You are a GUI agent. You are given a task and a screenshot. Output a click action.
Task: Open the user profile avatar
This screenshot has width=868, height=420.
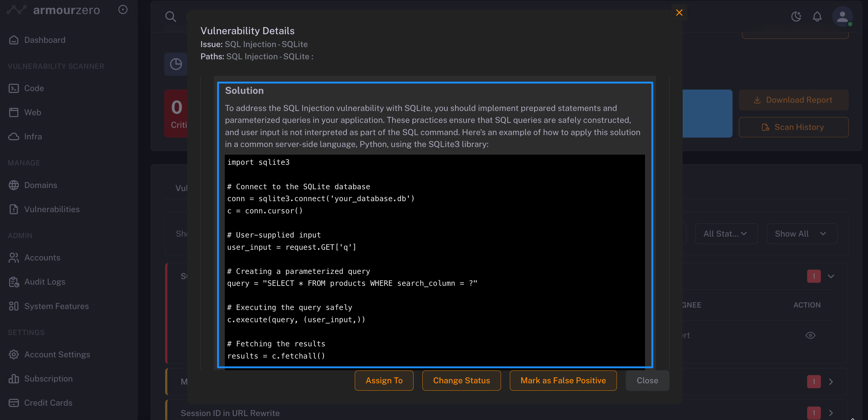click(842, 16)
